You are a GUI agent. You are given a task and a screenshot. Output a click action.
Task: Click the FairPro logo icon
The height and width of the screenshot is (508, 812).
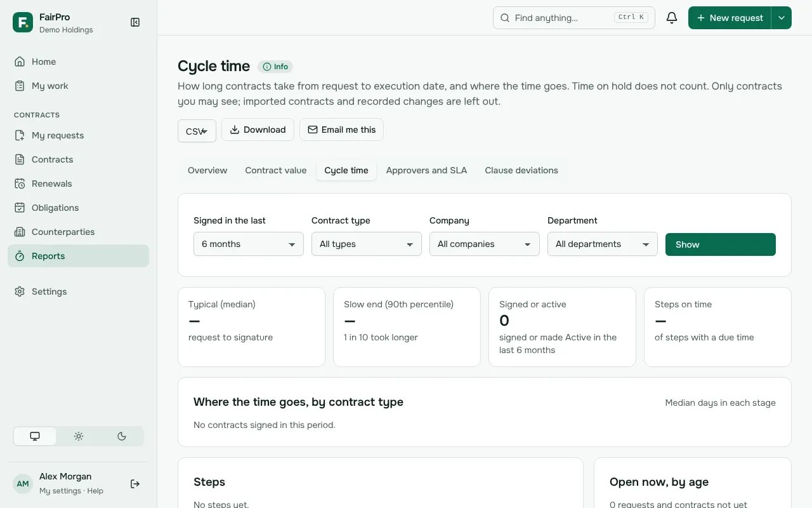(23, 22)
